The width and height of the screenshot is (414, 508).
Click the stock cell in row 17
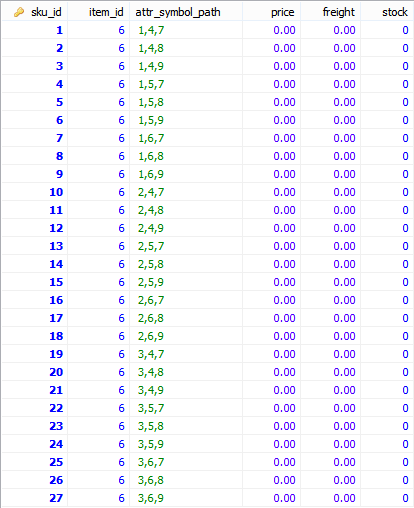coord(387,318)
